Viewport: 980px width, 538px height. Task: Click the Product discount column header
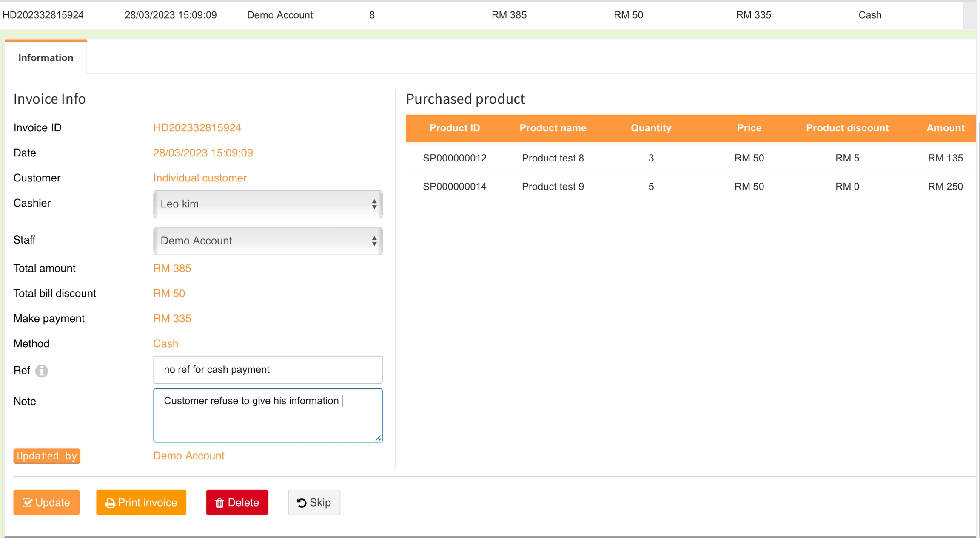[847, 128]
